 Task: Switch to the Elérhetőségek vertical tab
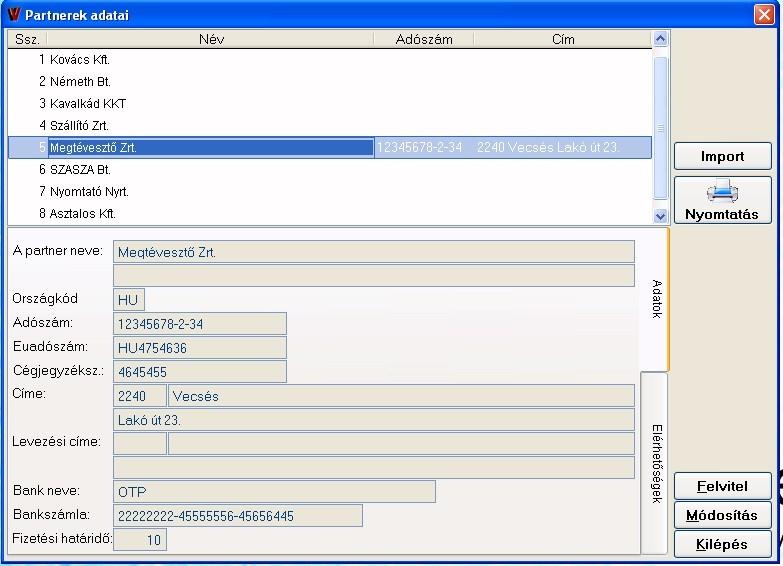pyautogui.click(x=656, y=463)
